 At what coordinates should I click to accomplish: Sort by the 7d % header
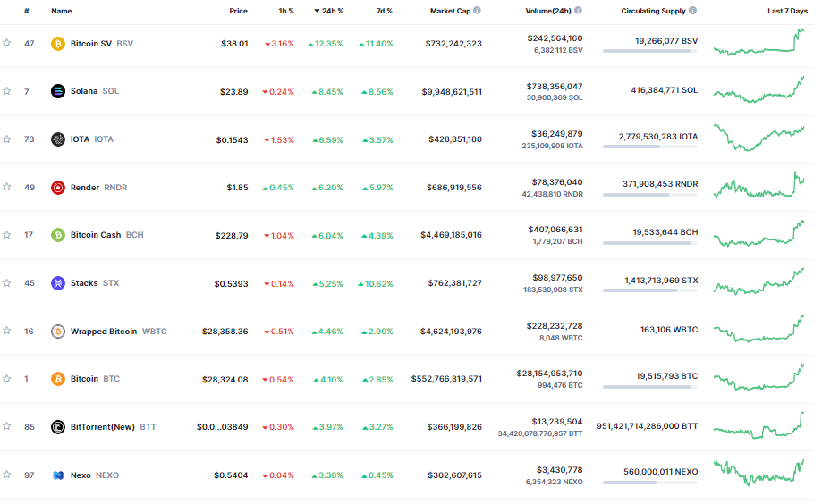pyautogui.click(x=385, y=11)
